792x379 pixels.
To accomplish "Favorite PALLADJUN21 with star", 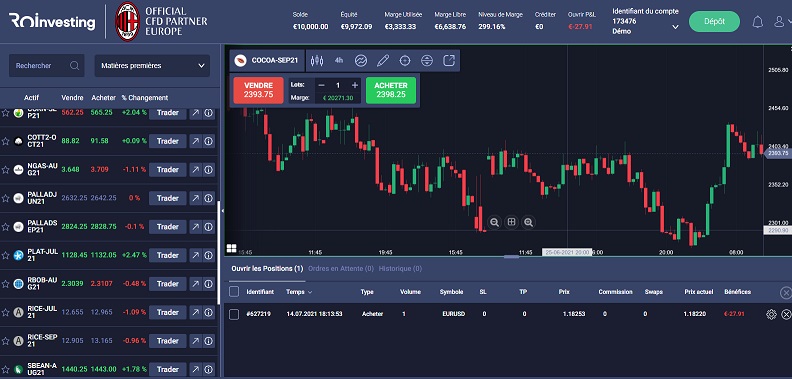I will [x=5, y=198].
